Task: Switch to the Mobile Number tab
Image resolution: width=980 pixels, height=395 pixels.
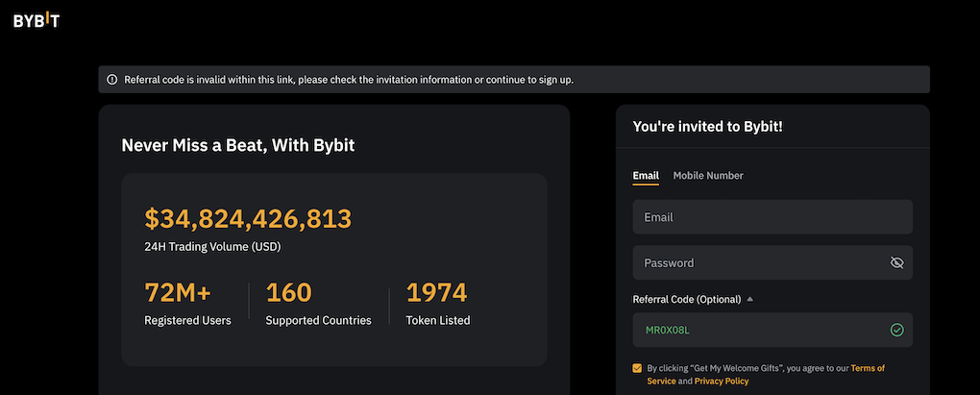Action: pos(708,176)
